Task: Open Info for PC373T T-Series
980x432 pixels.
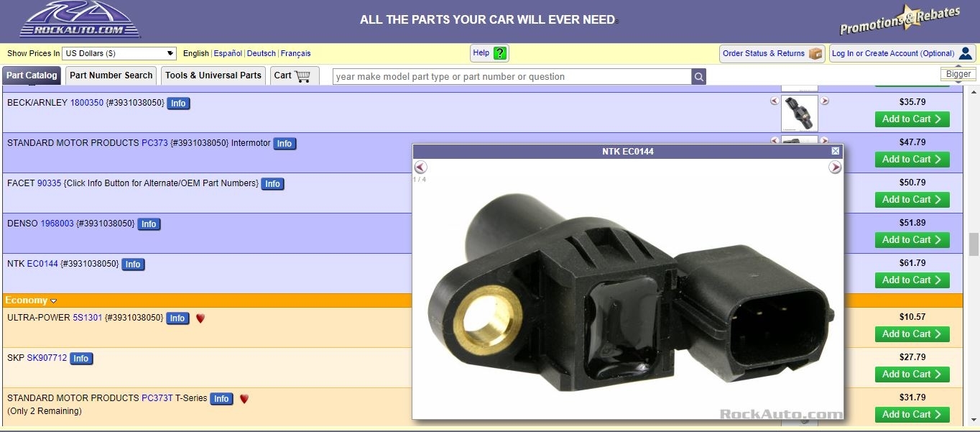Action: click(x=221, y=399)
